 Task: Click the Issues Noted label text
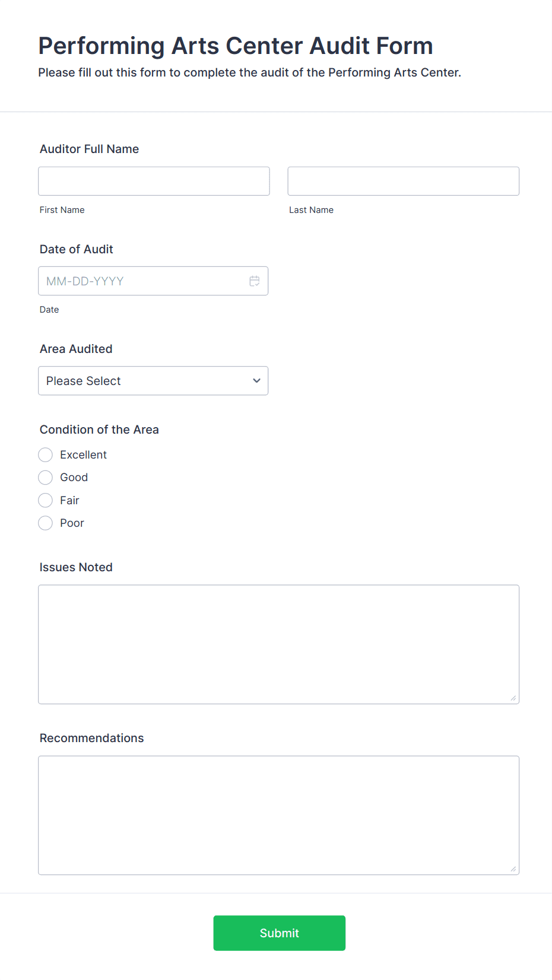click(x=76, y=567)
